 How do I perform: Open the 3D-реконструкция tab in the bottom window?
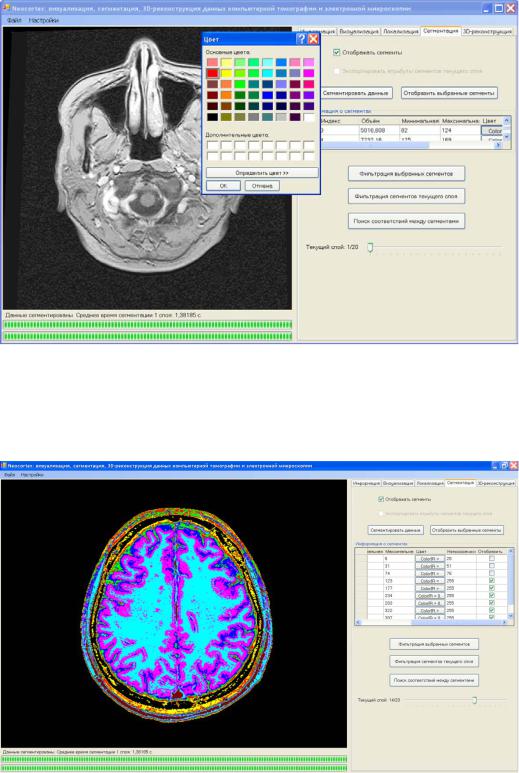click(495, 483)
